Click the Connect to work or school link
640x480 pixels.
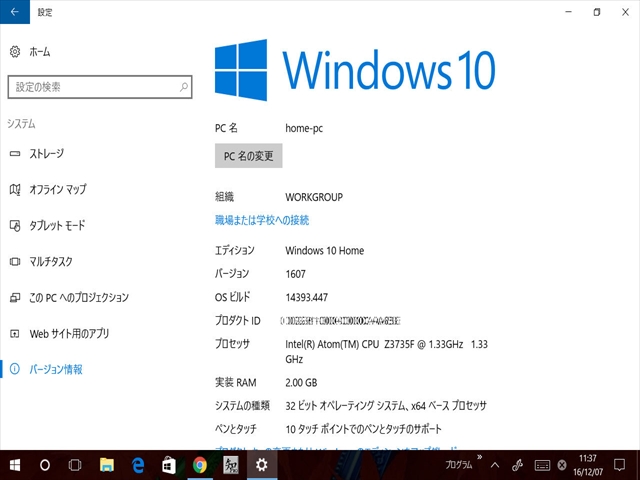coord(262,220)
